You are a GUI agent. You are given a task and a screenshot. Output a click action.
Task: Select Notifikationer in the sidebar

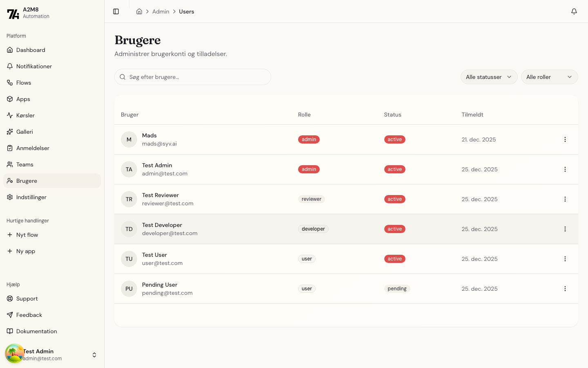pyautogui.click(x=34, y=66)
